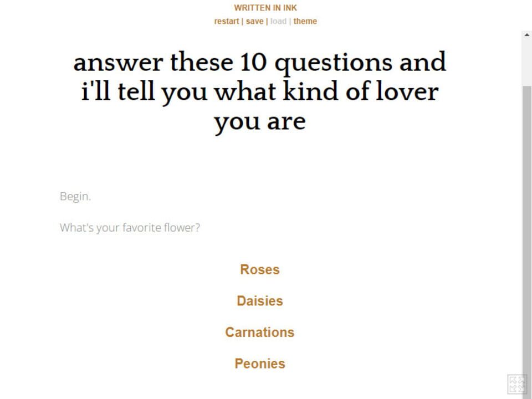The height and width of the screenshot is (399, 532).
Task: Click the separator between save and load
Action: pyautogui.click(x=267, y=21)
